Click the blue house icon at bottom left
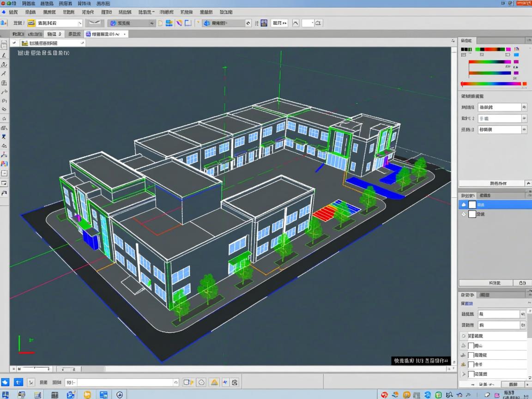532x399 pixels. [x=5, y=382]
